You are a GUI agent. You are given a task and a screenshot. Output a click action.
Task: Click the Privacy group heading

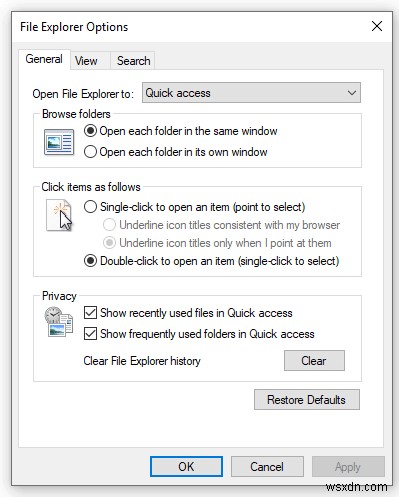coord(59,296)
